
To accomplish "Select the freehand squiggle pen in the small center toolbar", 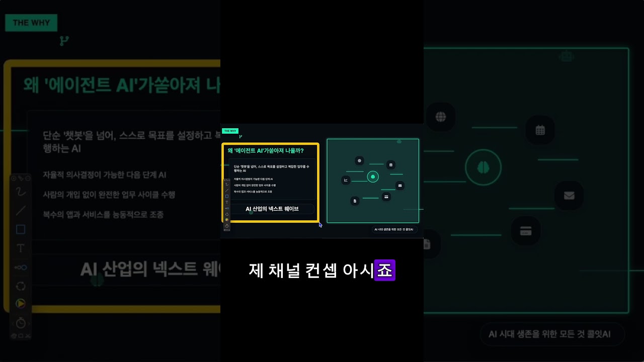I will (x=227, y=185).
